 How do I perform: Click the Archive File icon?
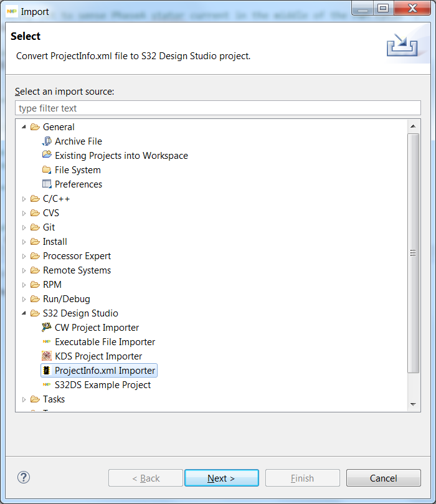tap(47, 141)
